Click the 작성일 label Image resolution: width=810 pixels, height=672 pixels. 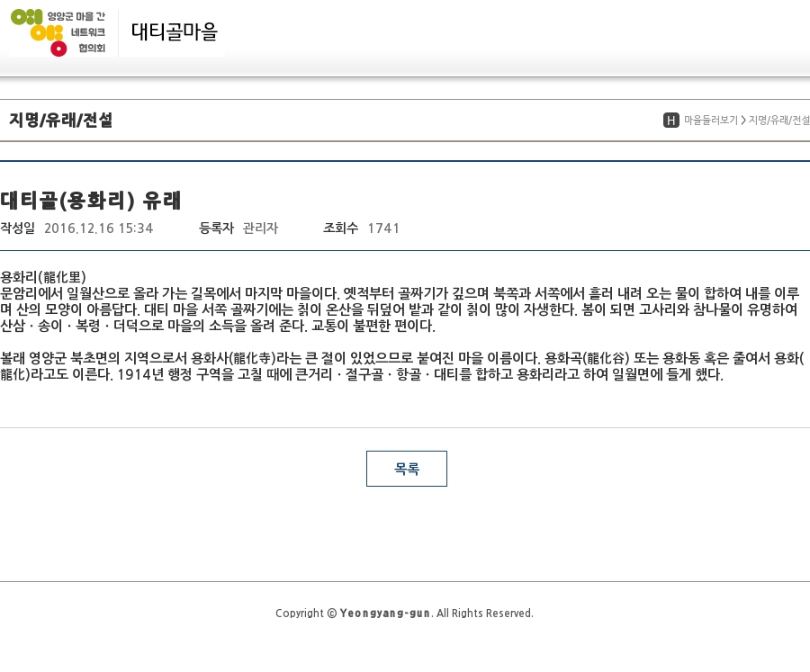tap(17, 228)
